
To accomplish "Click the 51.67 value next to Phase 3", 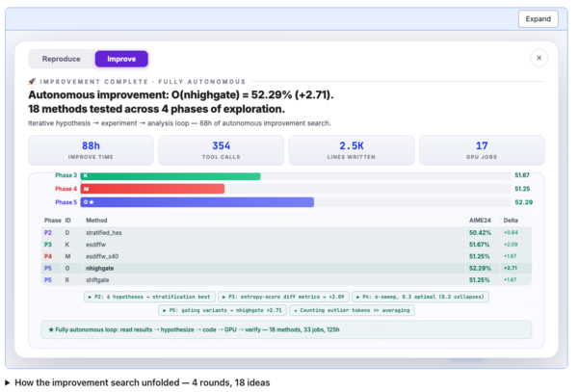I will point(522,175).
